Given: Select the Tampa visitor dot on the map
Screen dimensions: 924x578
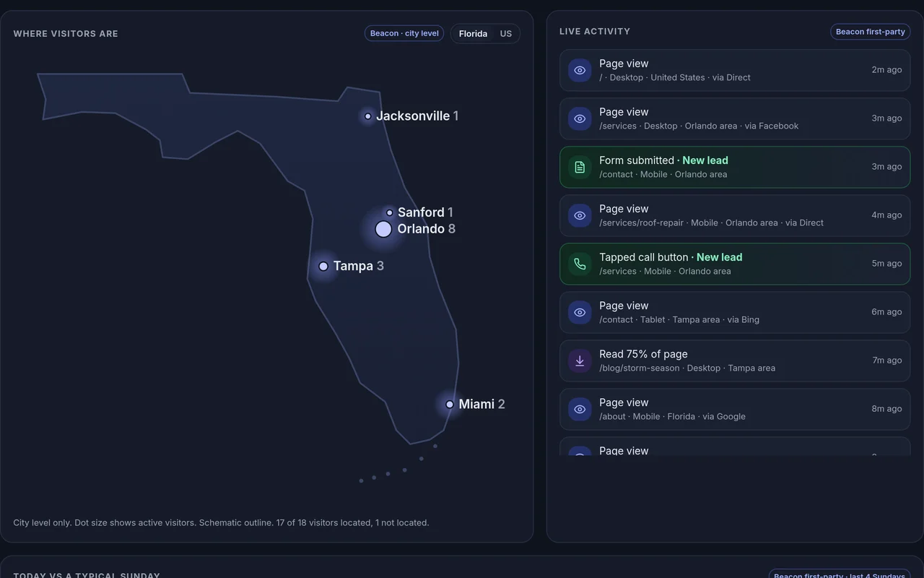Looking at the screenshot, I should click(323, 267).
